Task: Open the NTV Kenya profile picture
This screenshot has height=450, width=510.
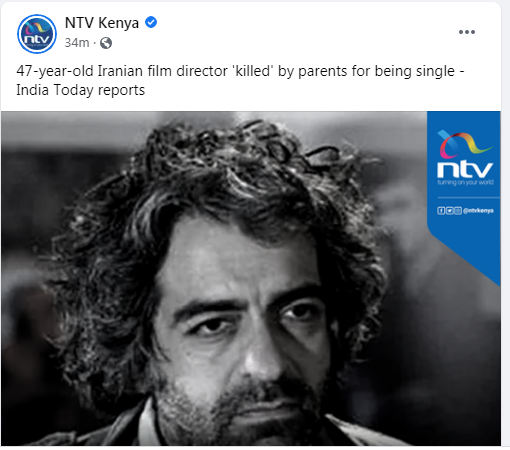Action: pyautogui.click(x=37, y=34)
